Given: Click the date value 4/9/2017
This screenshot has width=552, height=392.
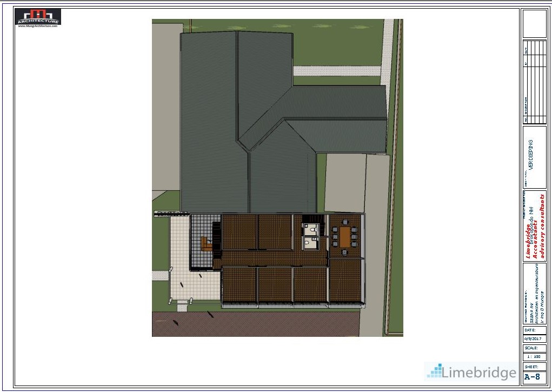Looking at the screenshot, I should 534,338.
